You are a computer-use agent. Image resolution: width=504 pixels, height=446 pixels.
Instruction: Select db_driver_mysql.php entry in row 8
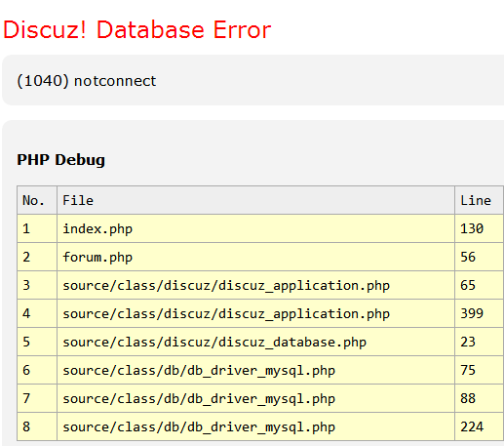255,426
